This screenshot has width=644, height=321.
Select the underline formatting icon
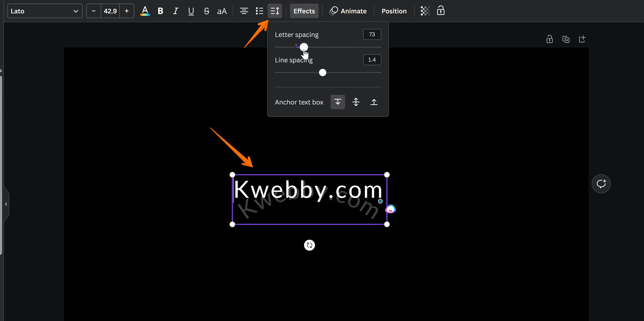191,11
